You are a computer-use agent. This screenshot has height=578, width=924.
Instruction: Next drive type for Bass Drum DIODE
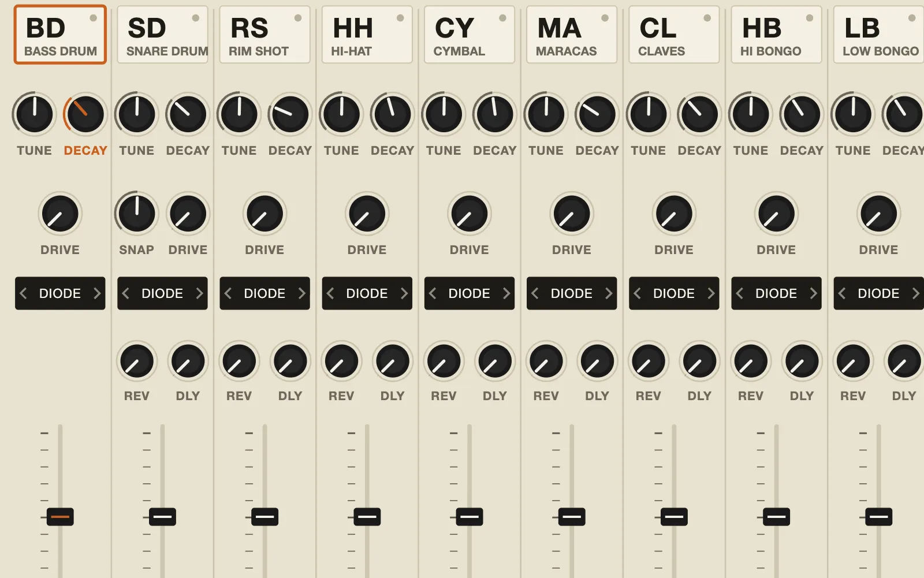[x=97, y=293]
